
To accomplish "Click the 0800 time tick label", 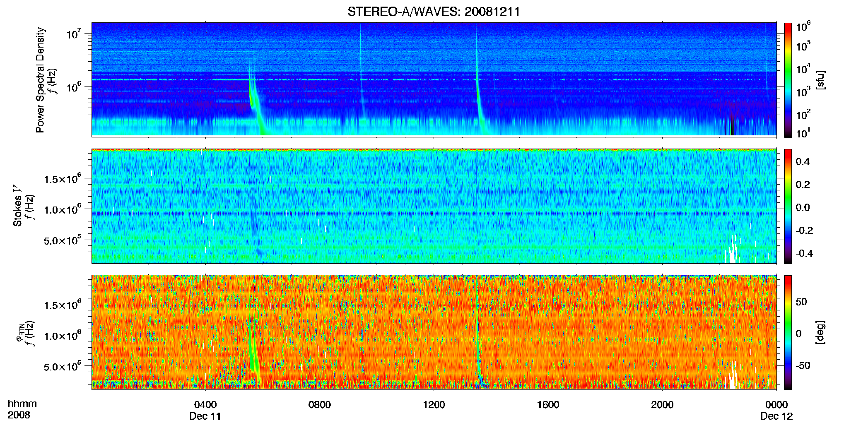I will (320, 404).
